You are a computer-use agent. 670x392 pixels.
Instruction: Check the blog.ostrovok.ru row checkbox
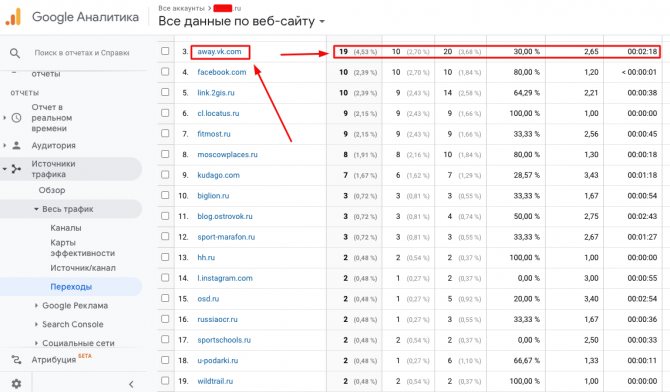(165, 216)
